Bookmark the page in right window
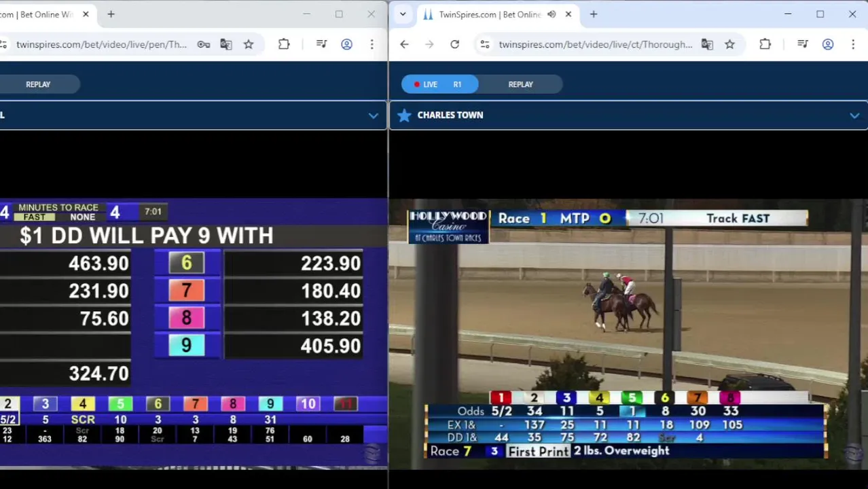868x489 pixels. tap(729, 44)
